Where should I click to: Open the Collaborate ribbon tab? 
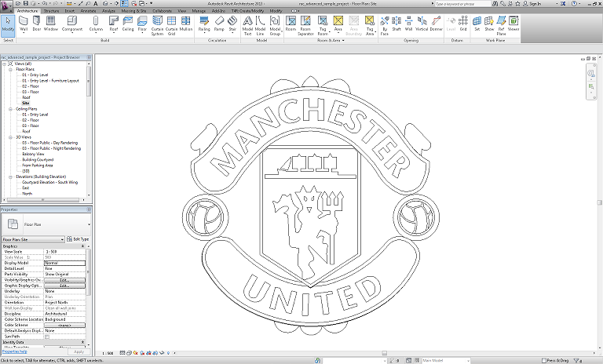click(x=163, y=11)
